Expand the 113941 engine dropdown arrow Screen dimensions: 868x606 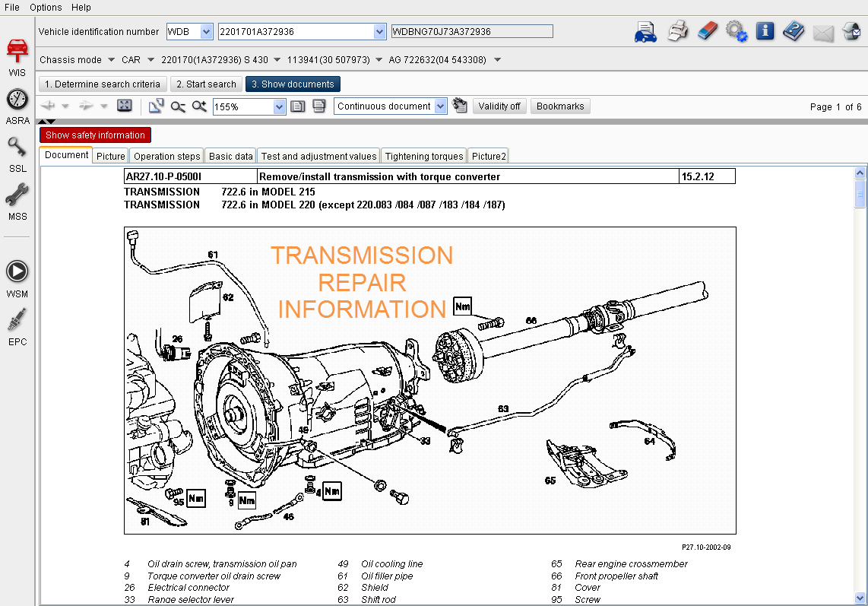coord(379,59)
